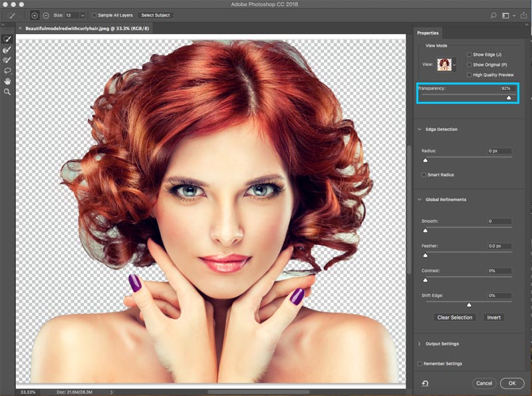Image resolution: width=532 pixels, height=396 pixels.
Task: Toggle the High Quality Preview checkbox
Action: click(x=469, y=75)
